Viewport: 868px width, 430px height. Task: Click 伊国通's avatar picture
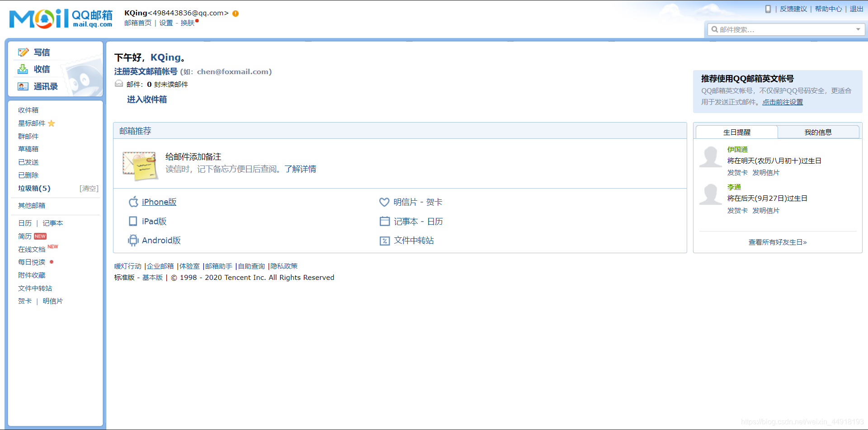(x=711, y=157)
